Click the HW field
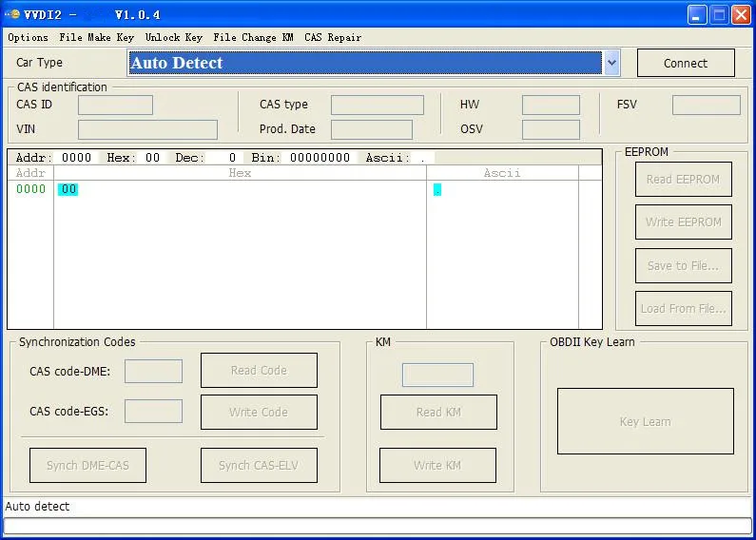 click(x=551, y=105)
